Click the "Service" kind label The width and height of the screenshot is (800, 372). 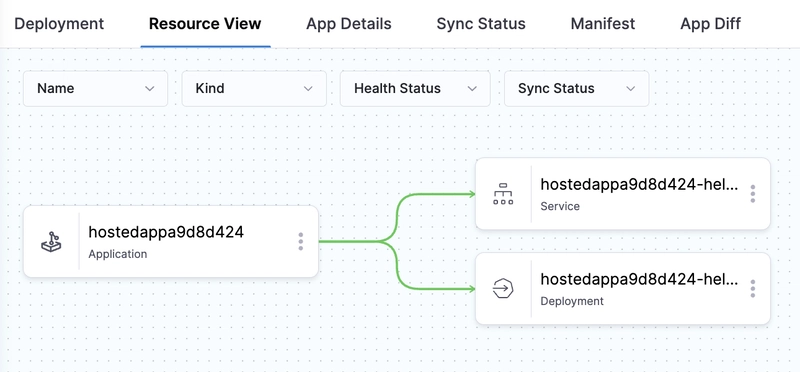point(560,206)
